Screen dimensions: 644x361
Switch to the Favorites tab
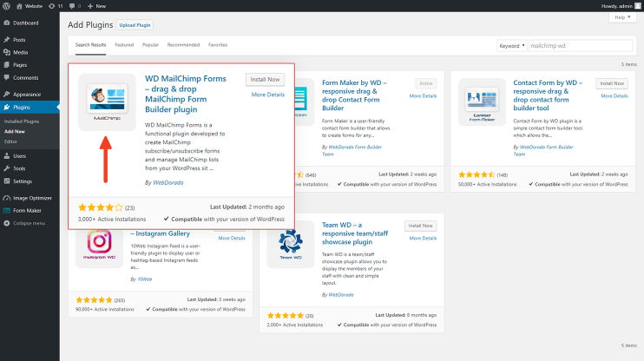click(x=218, y=45)
